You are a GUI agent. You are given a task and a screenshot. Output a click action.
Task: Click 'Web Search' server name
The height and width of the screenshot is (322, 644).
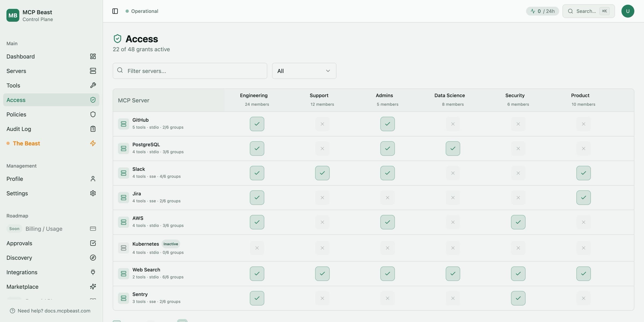[x=146, y=270]
